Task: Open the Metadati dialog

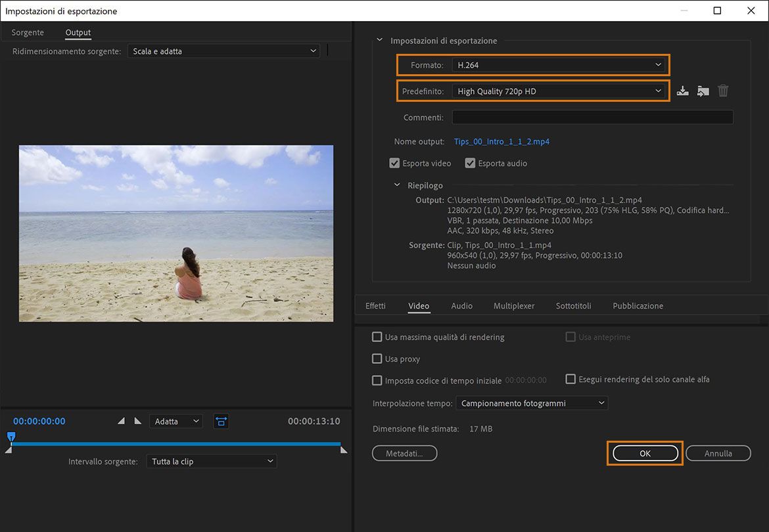Action: [404, 453]
